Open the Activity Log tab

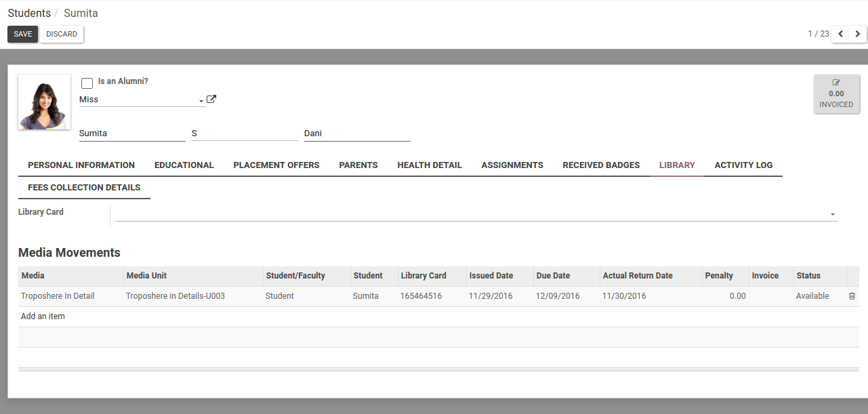pyautogui.click(x=743, y=165)
